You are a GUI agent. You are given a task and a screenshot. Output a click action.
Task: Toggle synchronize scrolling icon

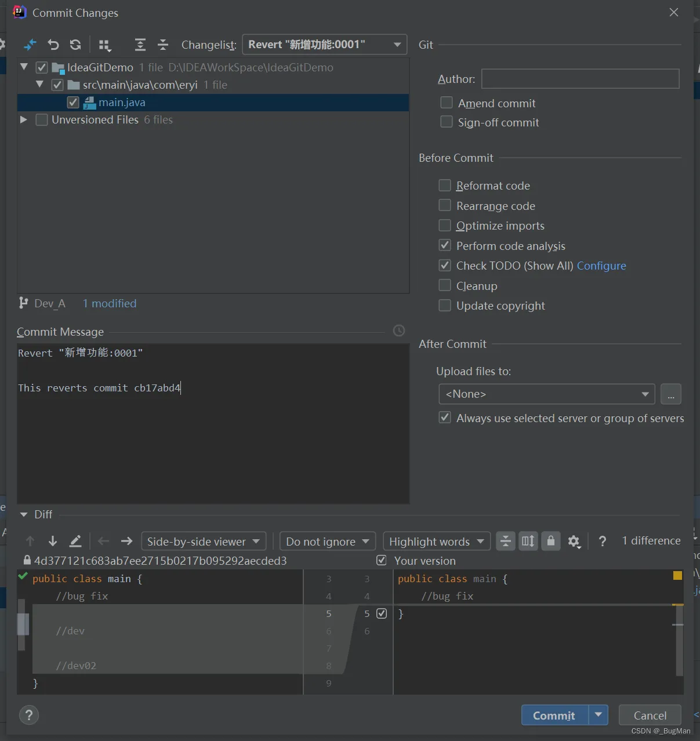(x=528, y=541)
